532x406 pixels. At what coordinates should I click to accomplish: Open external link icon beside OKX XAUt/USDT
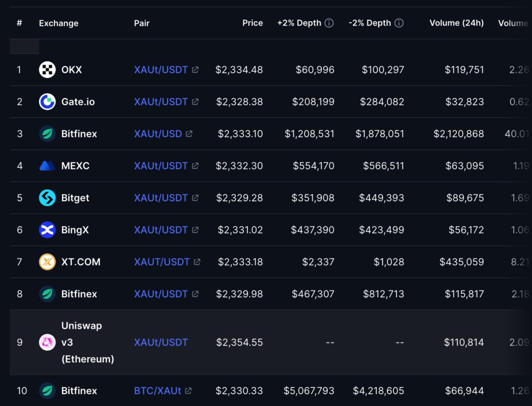click(195, 70)
